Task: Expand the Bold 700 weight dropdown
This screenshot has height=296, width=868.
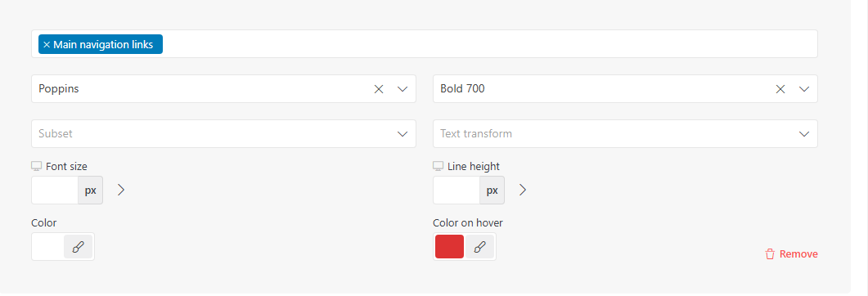Action: pyautogui.click(x=804, y=89)
